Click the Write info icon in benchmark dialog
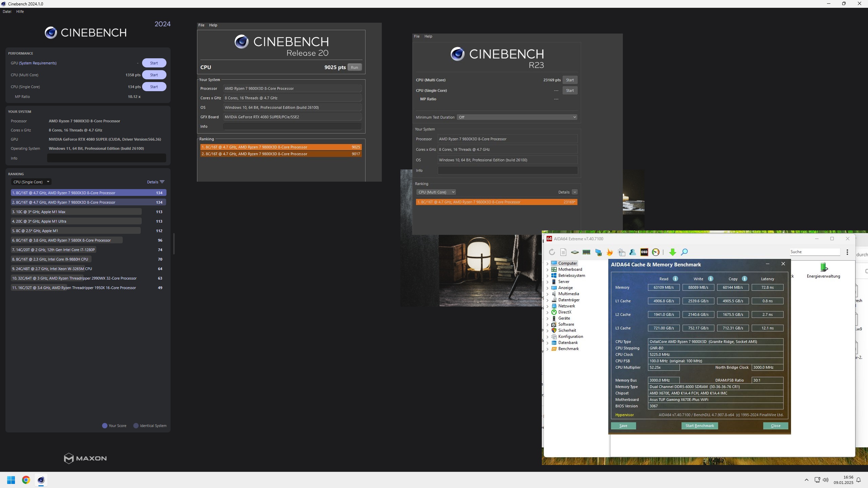 (x=711, y=279)
